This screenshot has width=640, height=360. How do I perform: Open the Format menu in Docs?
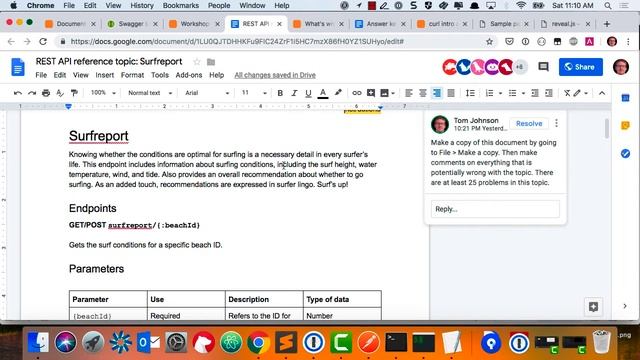pyautogui.click(x=132, y=75)
